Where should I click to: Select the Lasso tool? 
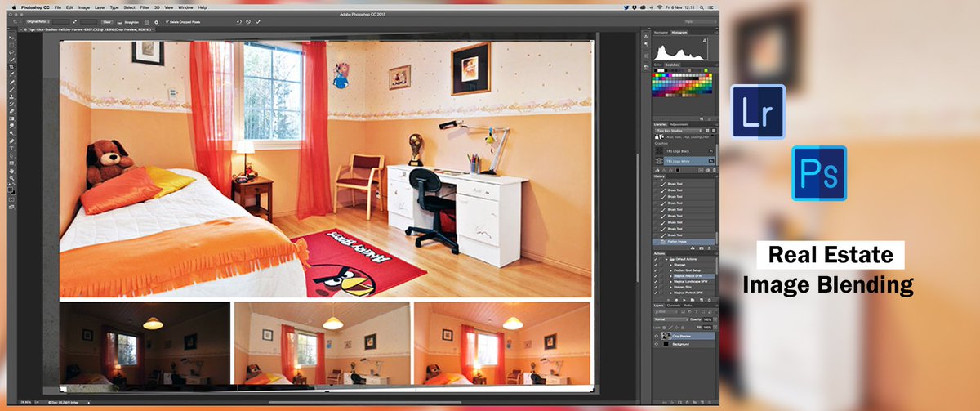tap(12, 51)
